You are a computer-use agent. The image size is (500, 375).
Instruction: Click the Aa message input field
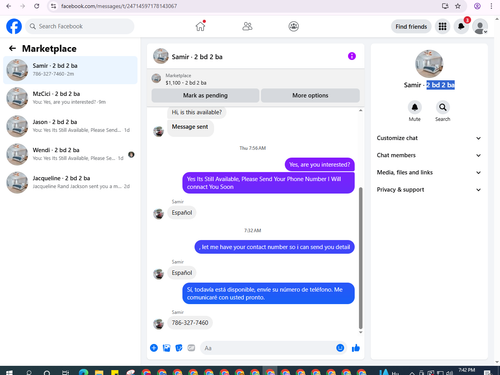(x=268, y=348)
